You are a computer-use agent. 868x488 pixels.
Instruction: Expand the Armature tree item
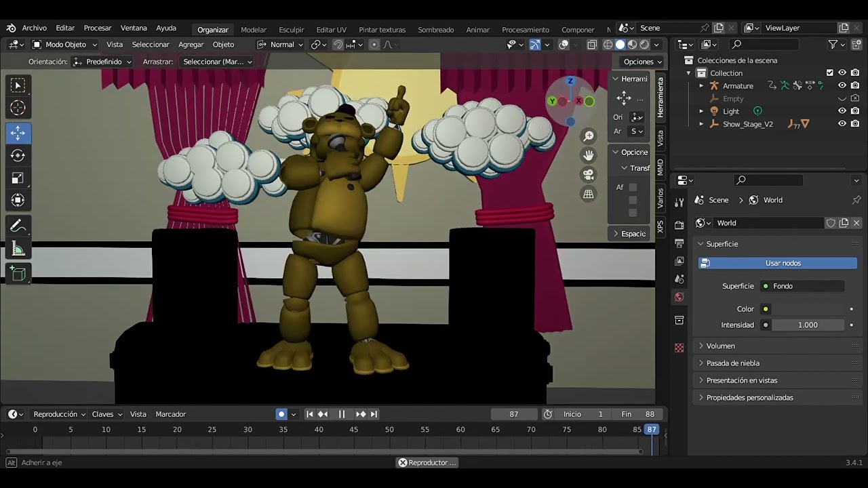point(701,86)
